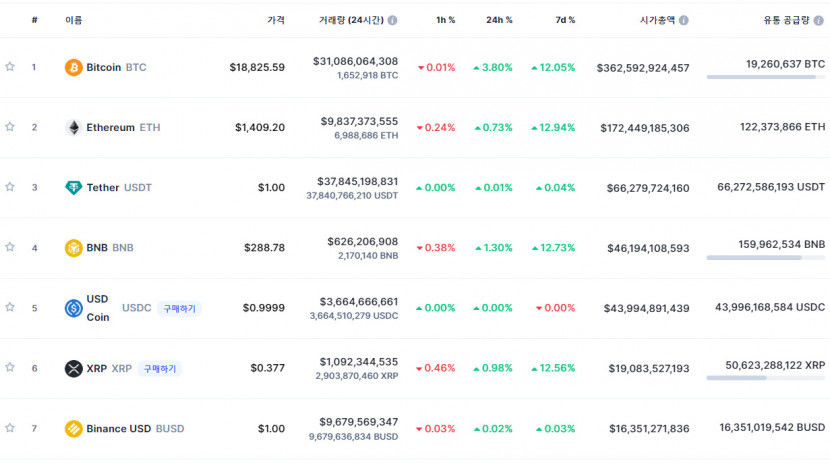Click the Bitcoin coin logo
This screenshot has height=464, width=830.
click(x=74, y=67)
